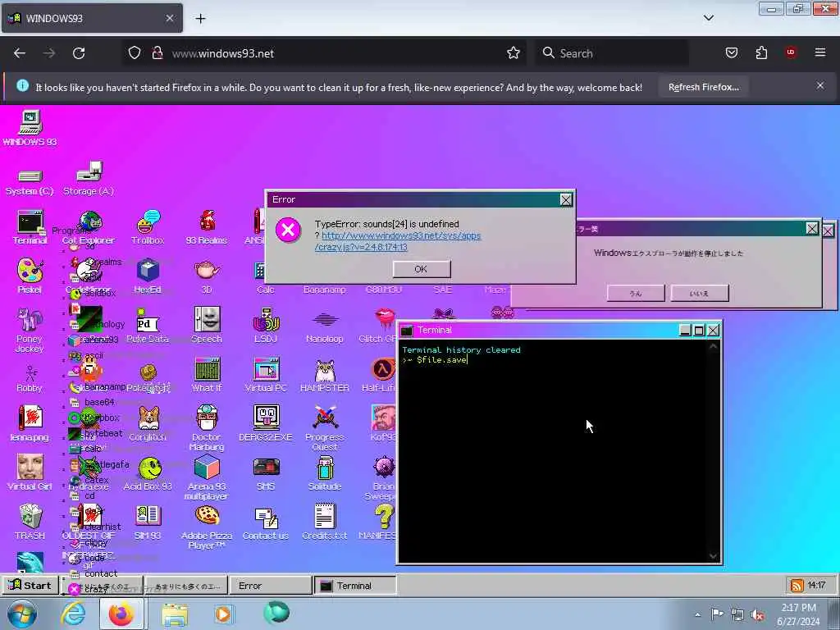Open the WINDOWS 93 desktop icon
The image size is (840, 630).
30,127
